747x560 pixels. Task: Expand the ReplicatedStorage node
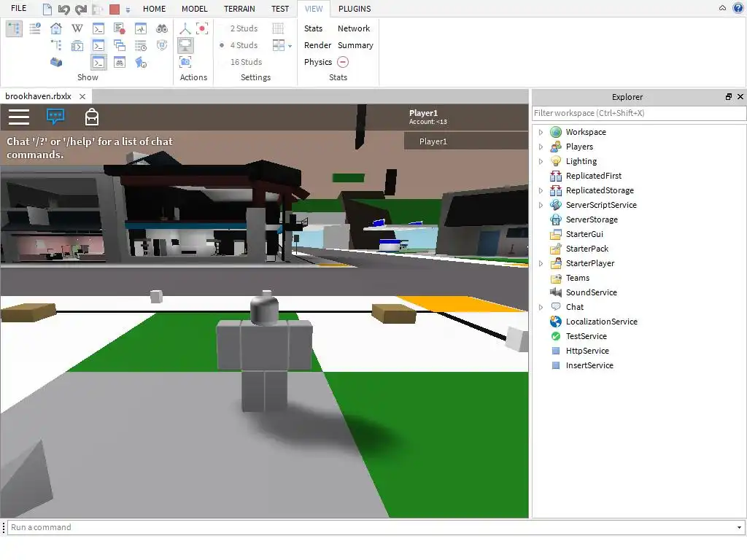click(541, 190)
